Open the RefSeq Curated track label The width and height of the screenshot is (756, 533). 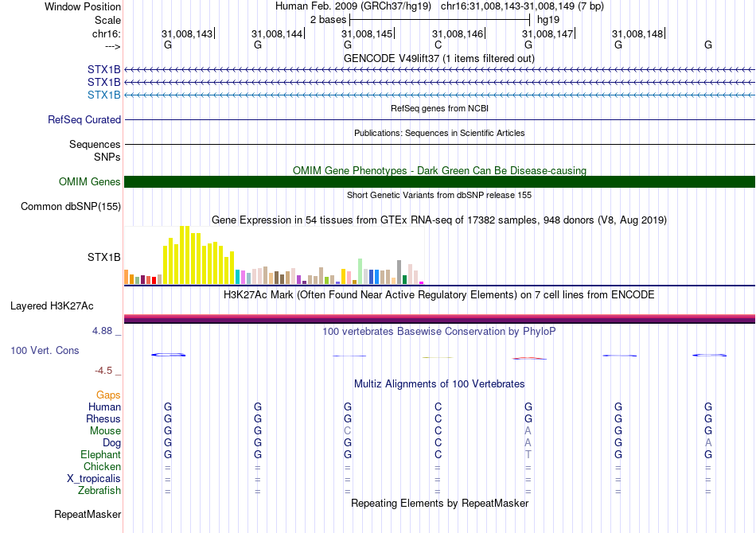tap(84, 119)
